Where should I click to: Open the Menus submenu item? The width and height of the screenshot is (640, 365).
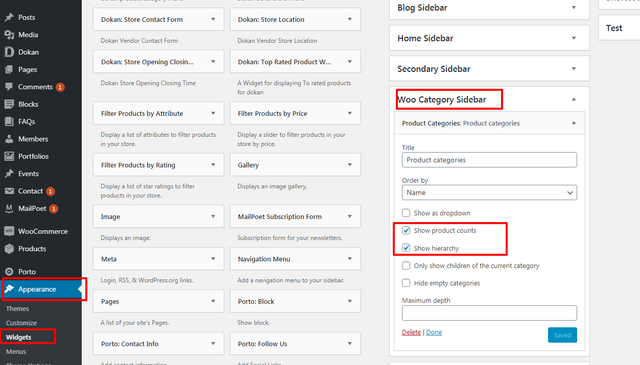click(x=16, y=352)
